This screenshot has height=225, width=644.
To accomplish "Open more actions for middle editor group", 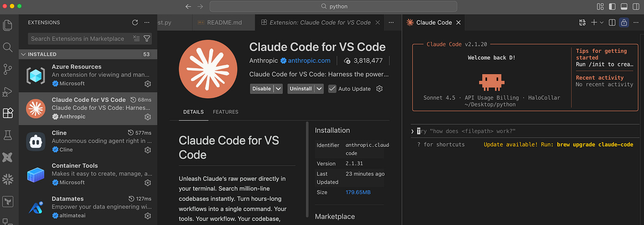I will click(391, 22).
